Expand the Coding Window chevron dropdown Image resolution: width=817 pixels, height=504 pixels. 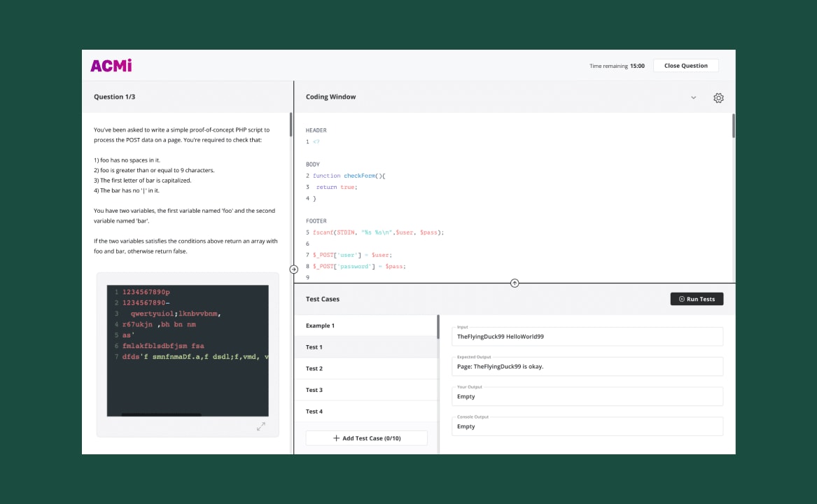(x=694, y=97)
